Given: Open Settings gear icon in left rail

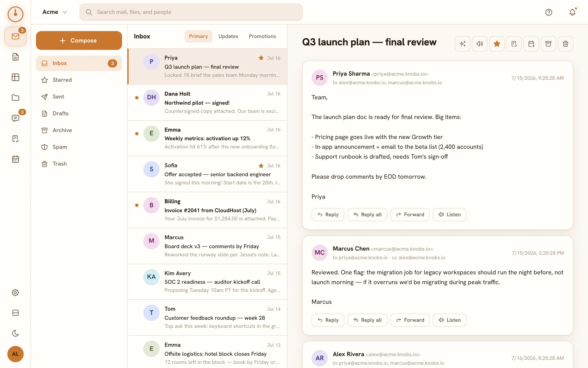Looking at the screenshot, I should click(x=15, y=292).
